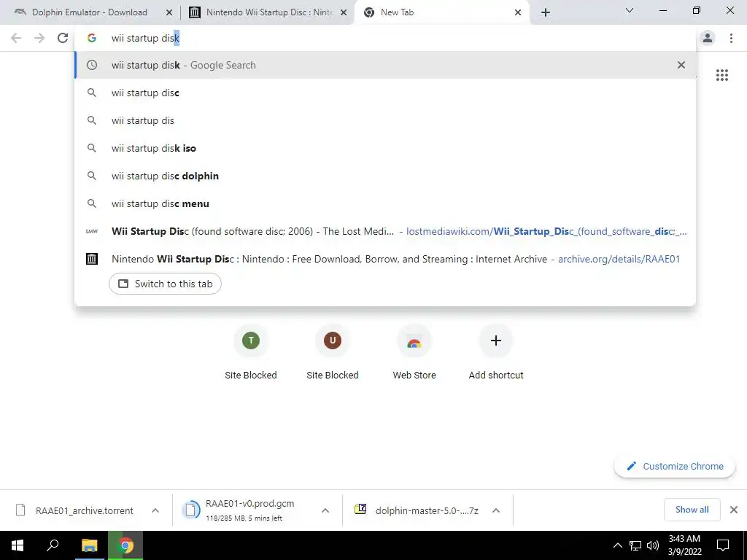747x560 pixels.
Task: Open dolphin-master-5.0 7z download item
Action: tap(417, 510)
